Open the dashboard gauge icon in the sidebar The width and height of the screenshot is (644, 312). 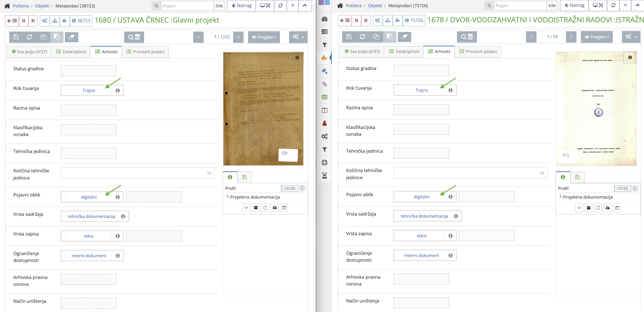(x=325, y=19)
